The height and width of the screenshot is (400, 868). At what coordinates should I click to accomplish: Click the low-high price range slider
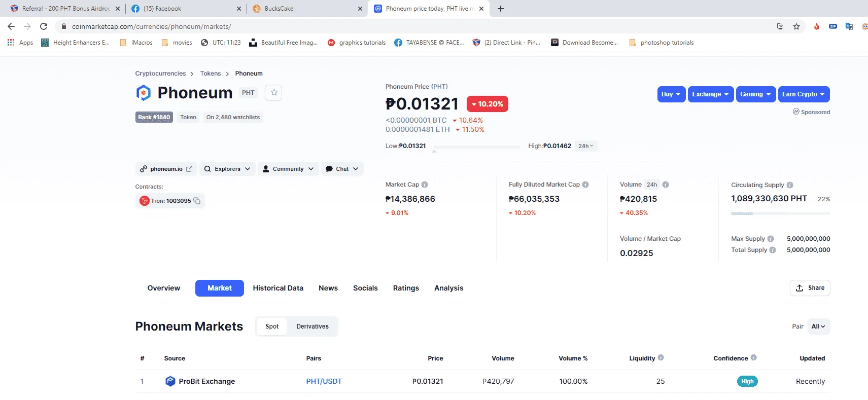477,147
